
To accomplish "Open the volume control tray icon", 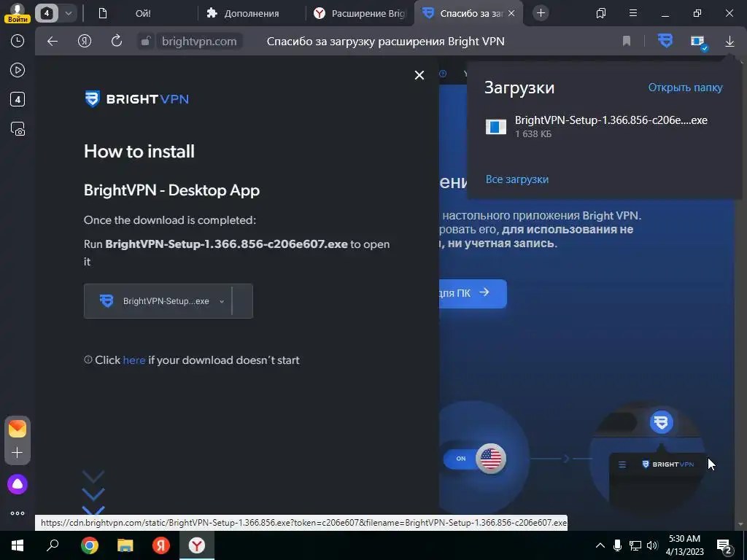I will tap(652, 545).
